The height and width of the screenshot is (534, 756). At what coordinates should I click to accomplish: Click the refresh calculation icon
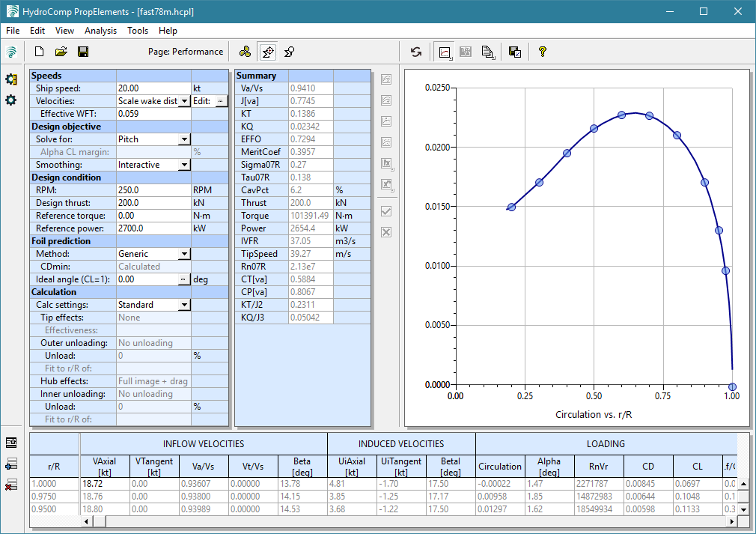(x=416, y=52)
